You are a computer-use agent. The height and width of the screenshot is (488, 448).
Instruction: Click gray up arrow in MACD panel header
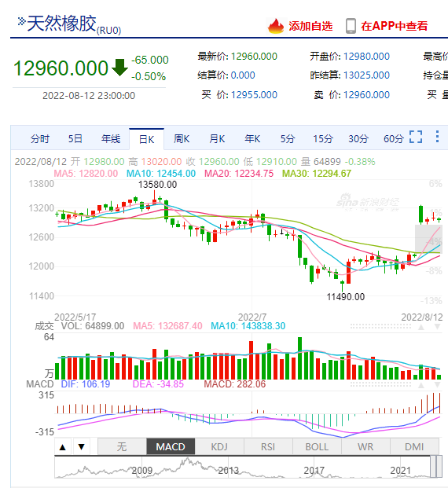pyautogui.click(x=421, y=386)
